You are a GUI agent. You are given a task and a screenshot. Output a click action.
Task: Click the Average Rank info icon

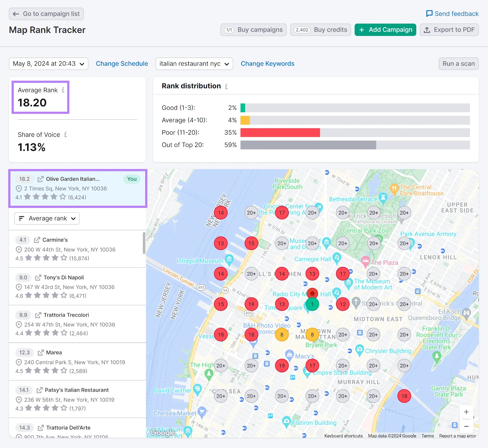63,90
